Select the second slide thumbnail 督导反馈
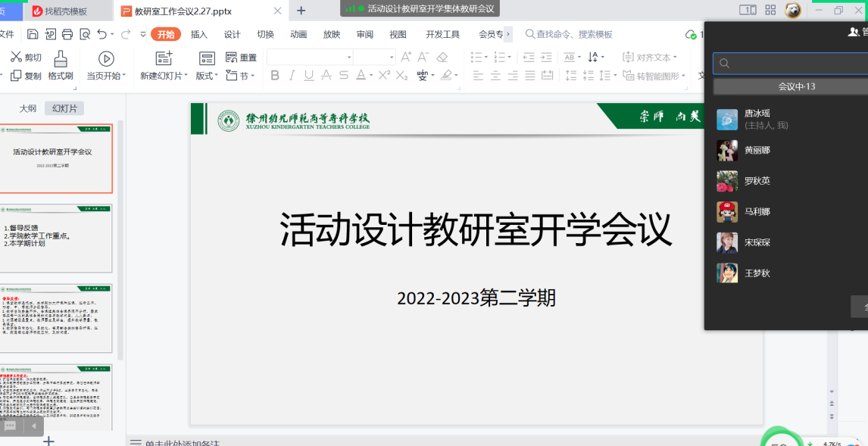This screenshot has height=446, width=868. pos(56,239)
